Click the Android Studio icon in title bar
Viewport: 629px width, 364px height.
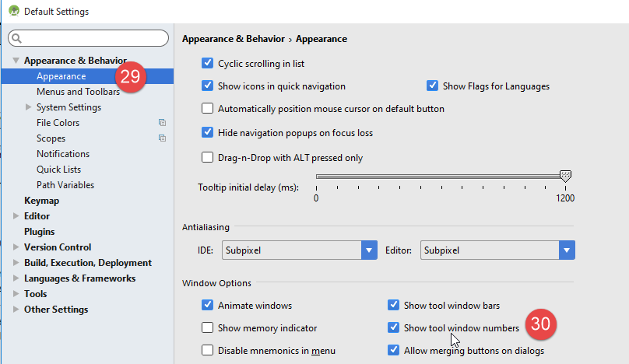[13, 12]
